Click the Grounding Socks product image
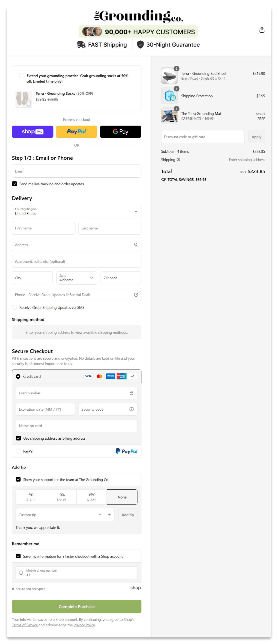This screenshot has width=278, height=644. 24,99
